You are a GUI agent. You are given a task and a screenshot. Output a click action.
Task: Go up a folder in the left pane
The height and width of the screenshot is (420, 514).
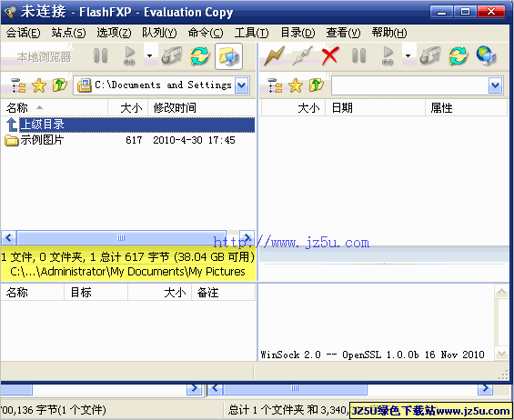click(x=60, y=85)
